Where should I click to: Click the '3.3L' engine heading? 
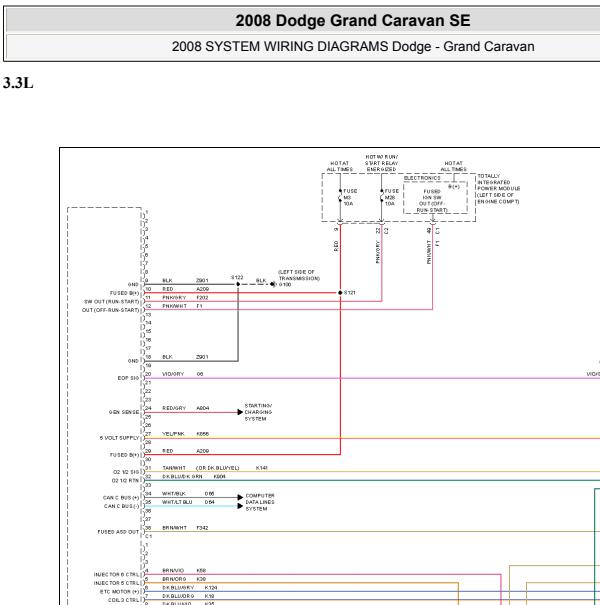(x=18, y=83)
